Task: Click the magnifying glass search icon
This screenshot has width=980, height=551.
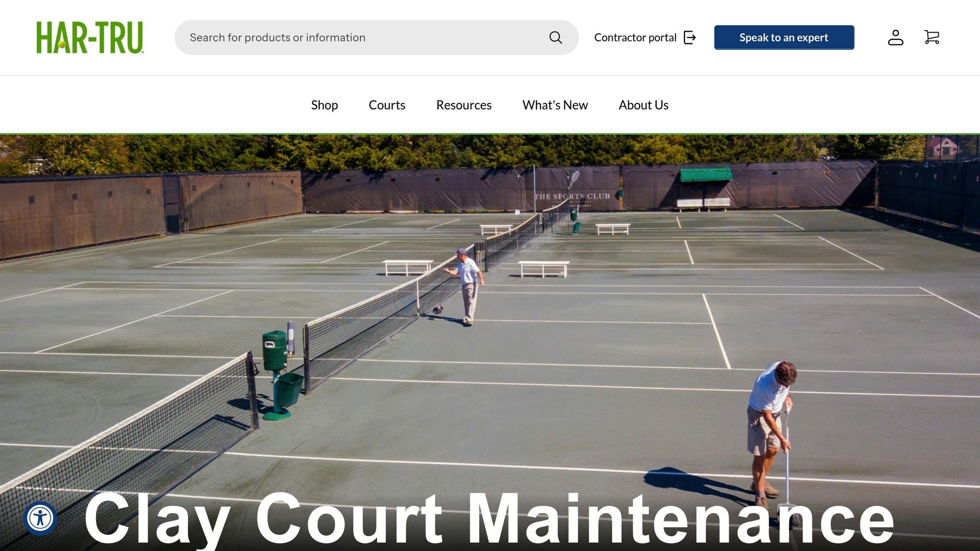Action: [x=555, y=37]
